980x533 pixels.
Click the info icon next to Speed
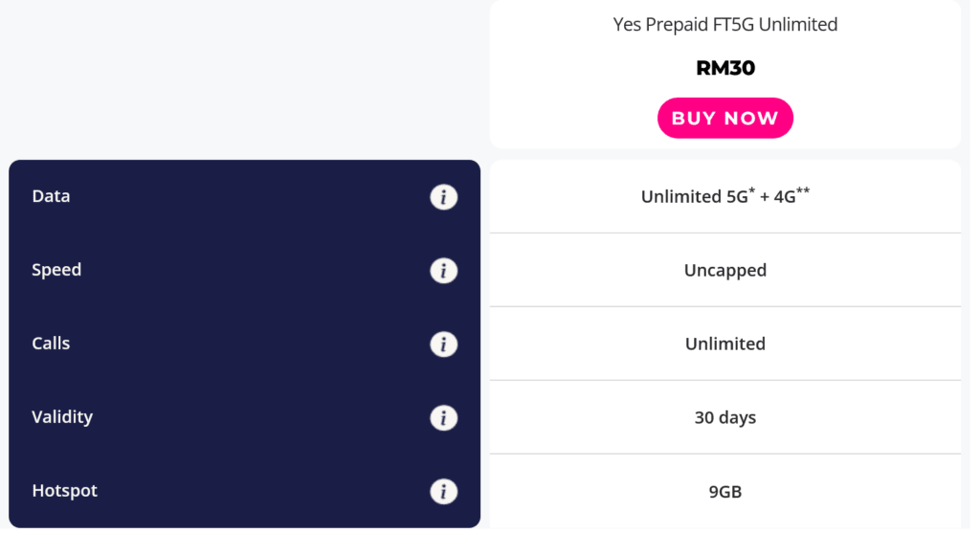(443, 271)
